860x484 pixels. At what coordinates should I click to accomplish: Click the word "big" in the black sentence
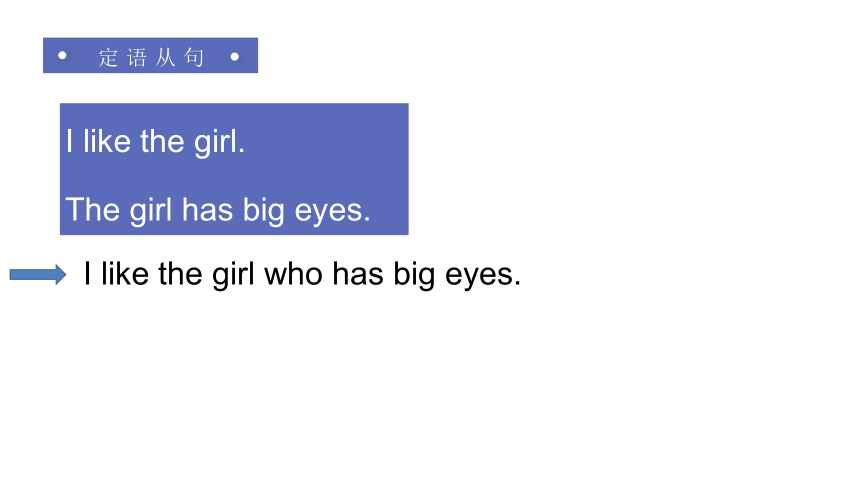(x=414, y=275)
